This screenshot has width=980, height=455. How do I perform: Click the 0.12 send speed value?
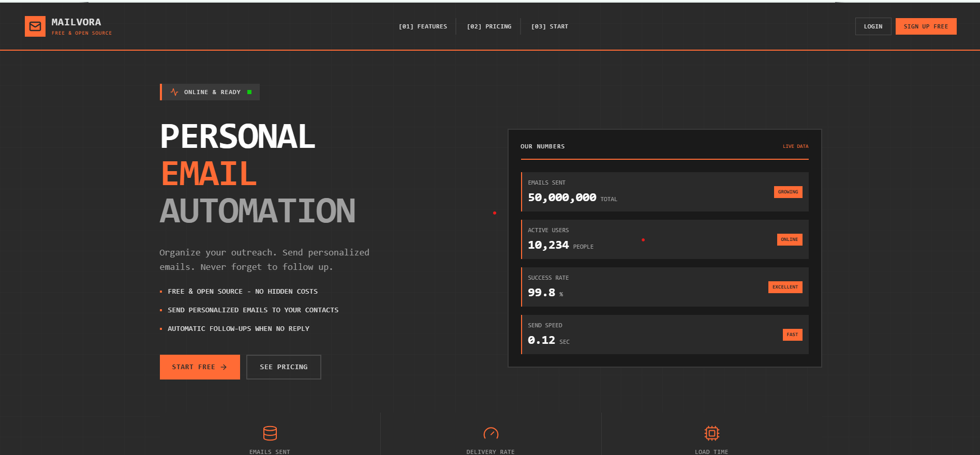click(541, 340)
